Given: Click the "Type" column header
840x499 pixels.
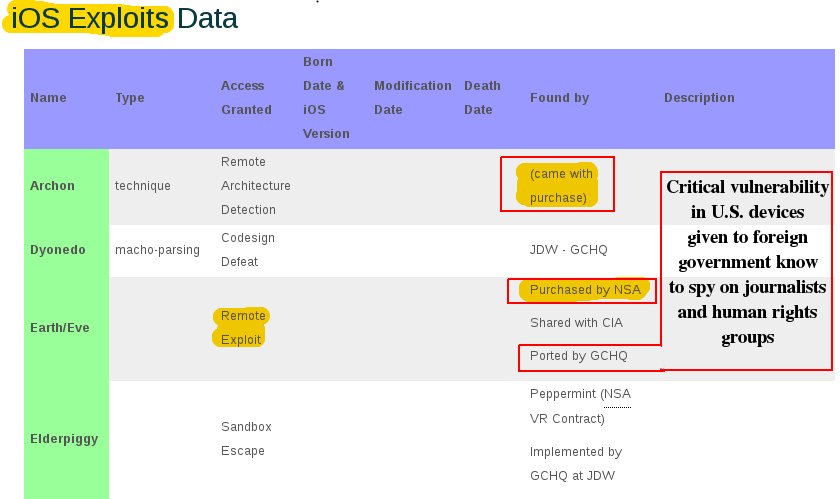Looking at the screenshot, I should coord(130,98).
